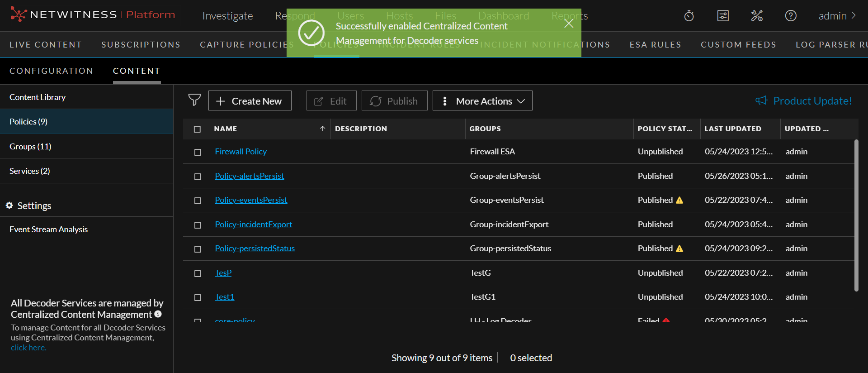The width and height of the screenshot is (868, 373).
Task: Click the Edit button
Action: (331, 100)
